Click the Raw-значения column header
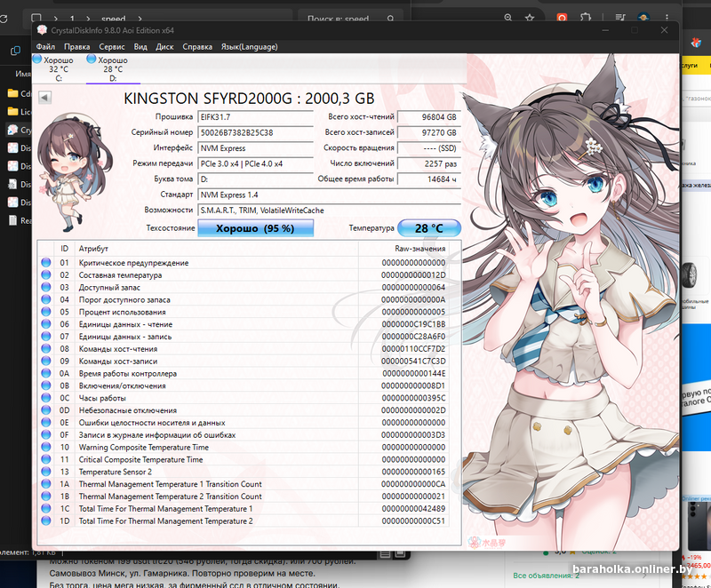Image resolution: width=711 pixels, height=588 pixels. [403, 248]
